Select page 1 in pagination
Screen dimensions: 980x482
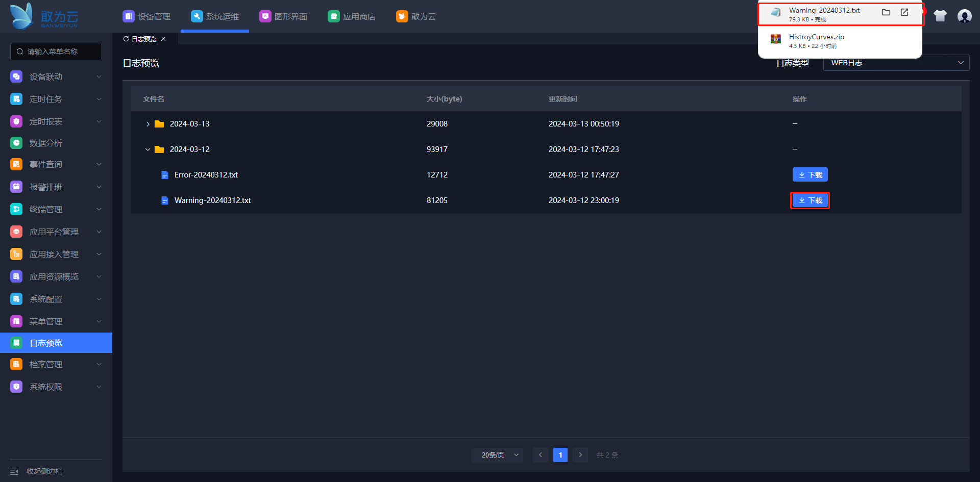(560, 455)
